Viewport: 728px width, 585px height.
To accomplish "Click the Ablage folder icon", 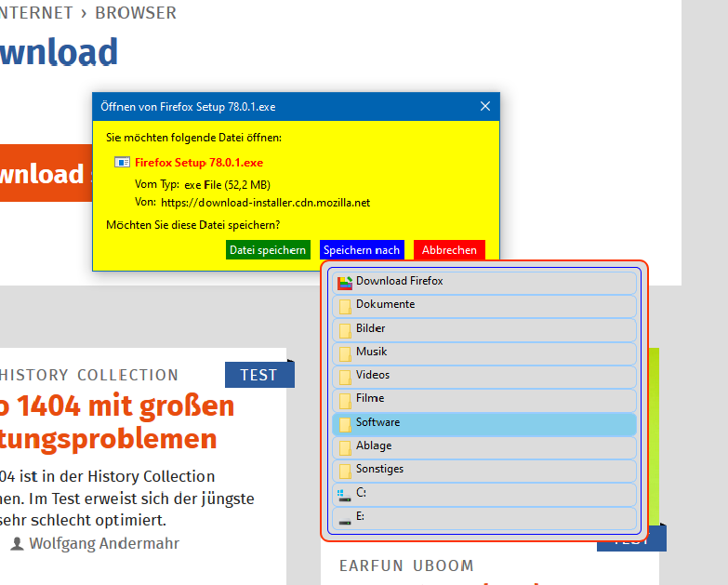I will tap(345, 447).
